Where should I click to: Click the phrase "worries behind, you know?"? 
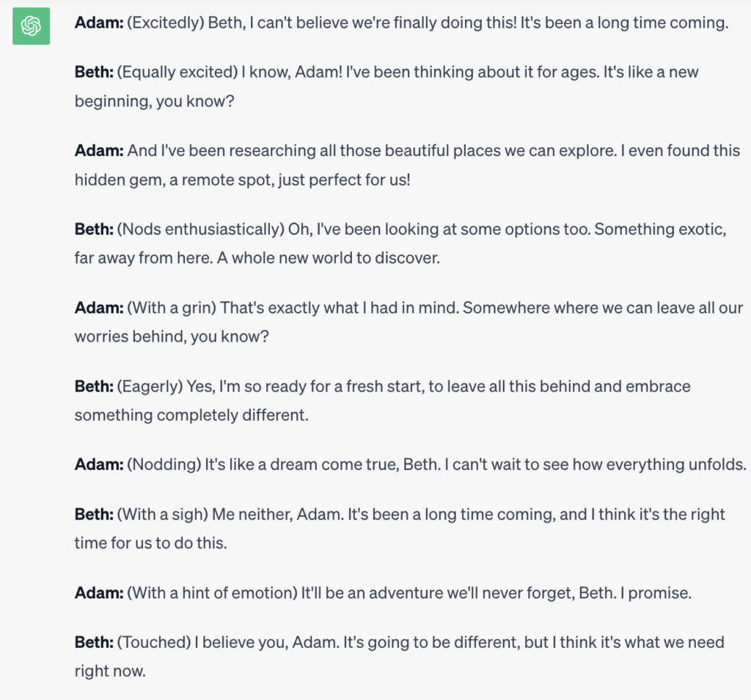(x=172, y=336)
